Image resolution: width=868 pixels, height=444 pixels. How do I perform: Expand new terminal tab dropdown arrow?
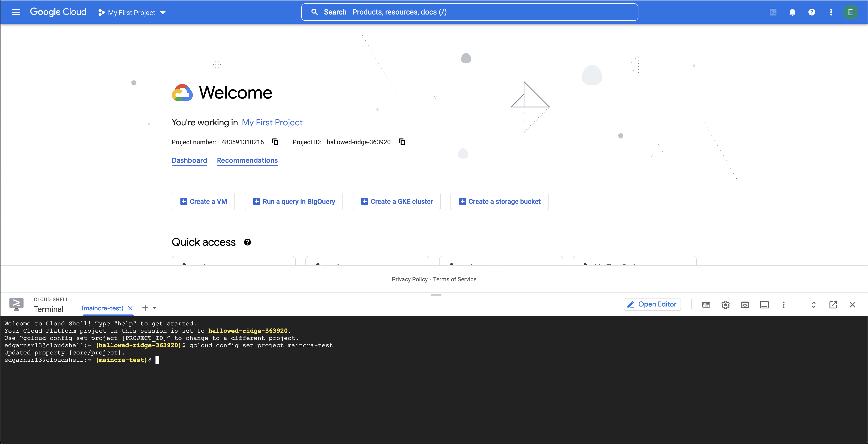(x=155, y=308)
